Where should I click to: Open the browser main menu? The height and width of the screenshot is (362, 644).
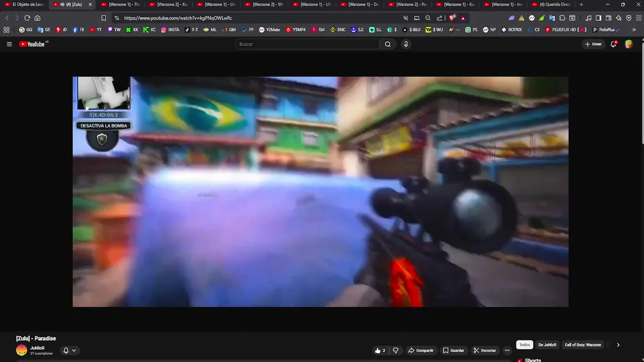638,18
